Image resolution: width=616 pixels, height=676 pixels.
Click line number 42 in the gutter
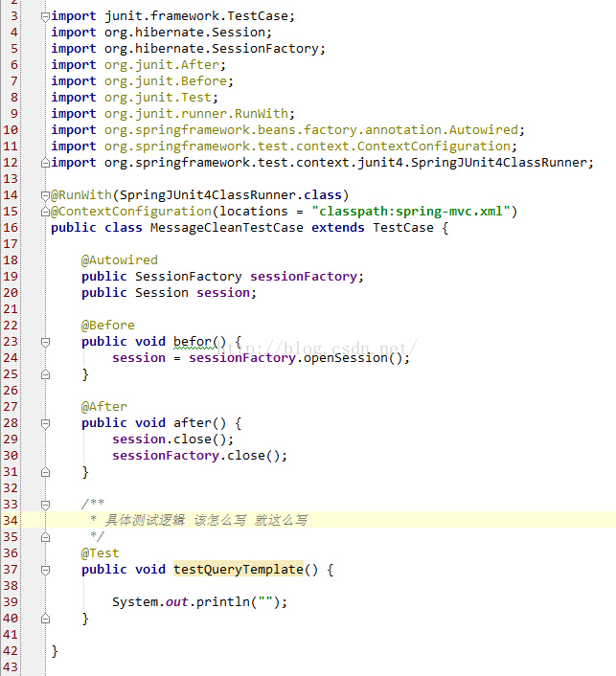[x=11, y=650]
